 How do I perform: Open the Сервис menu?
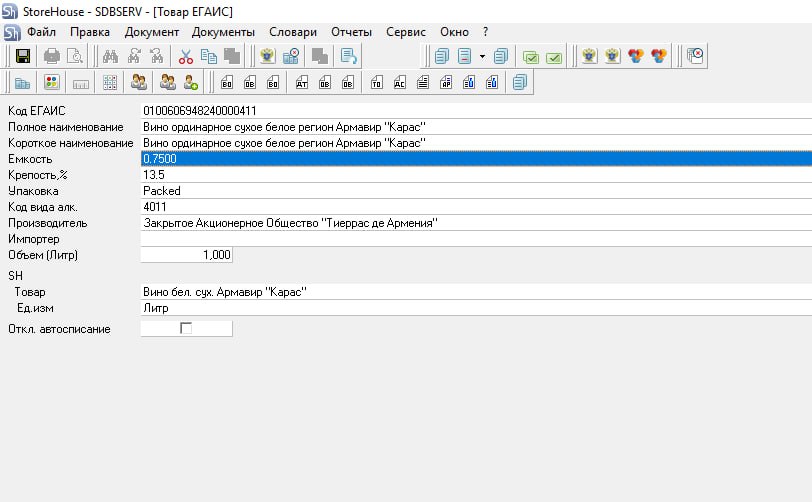406,32
